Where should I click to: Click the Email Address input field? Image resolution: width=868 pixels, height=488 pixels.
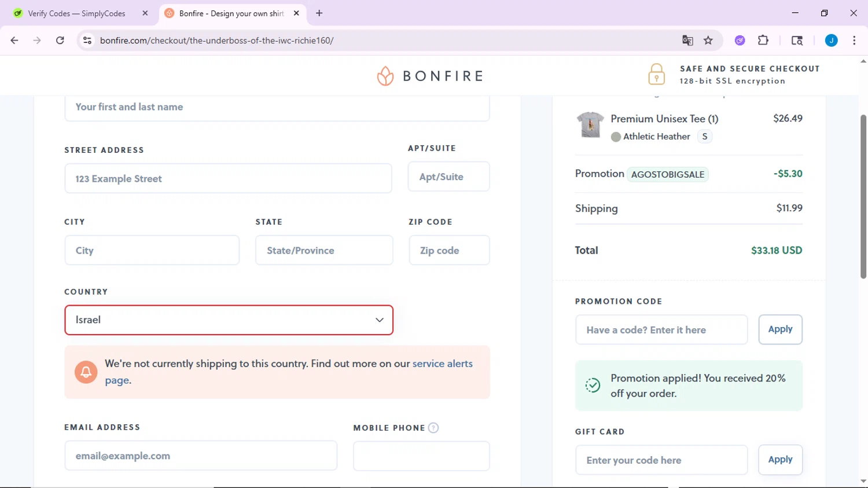(x=201, y=456)
